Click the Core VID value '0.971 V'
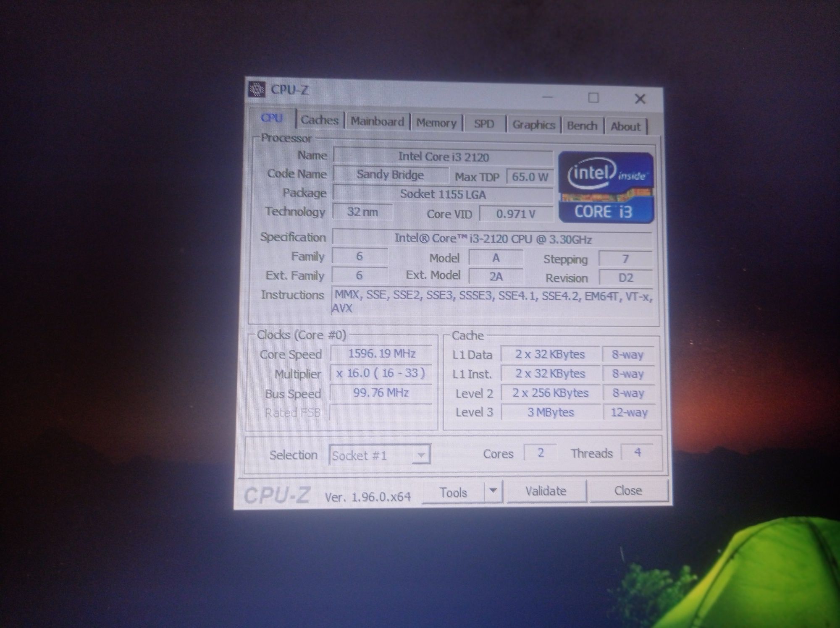840x628 pixels. pyautogui.click(x=516, y=214)
